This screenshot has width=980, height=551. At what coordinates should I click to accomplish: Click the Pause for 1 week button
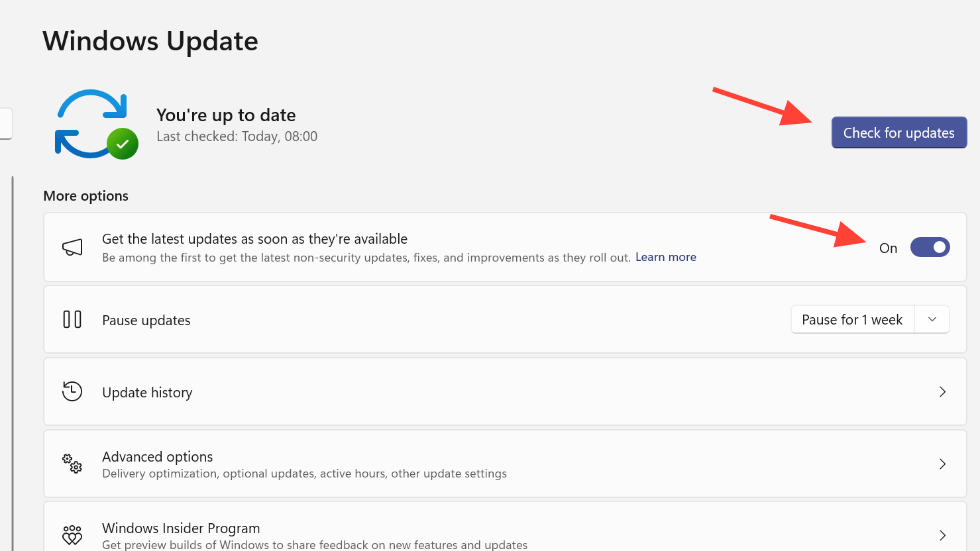pyautogui.click(x=852, y=319)
